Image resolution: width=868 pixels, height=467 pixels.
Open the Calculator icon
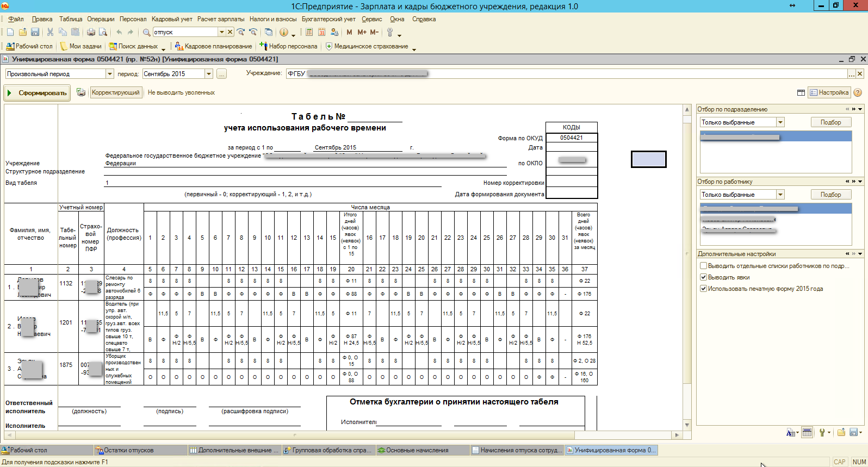click(x=309, y=32)
